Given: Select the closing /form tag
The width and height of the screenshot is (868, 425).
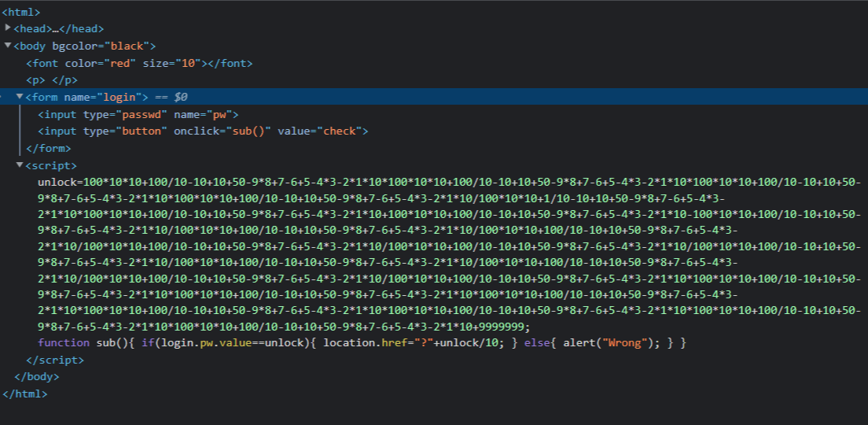Looking at the screenshot, I should coord(48,149).
